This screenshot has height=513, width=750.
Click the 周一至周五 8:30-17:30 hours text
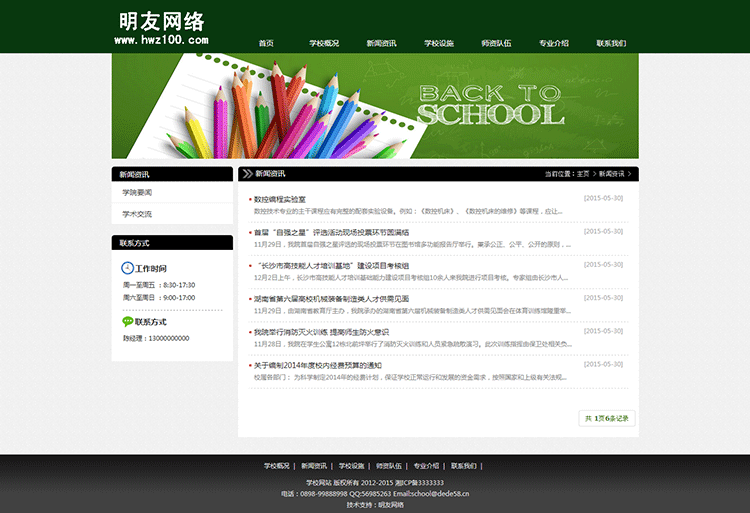pyautogui.click(x=159, y=285)
